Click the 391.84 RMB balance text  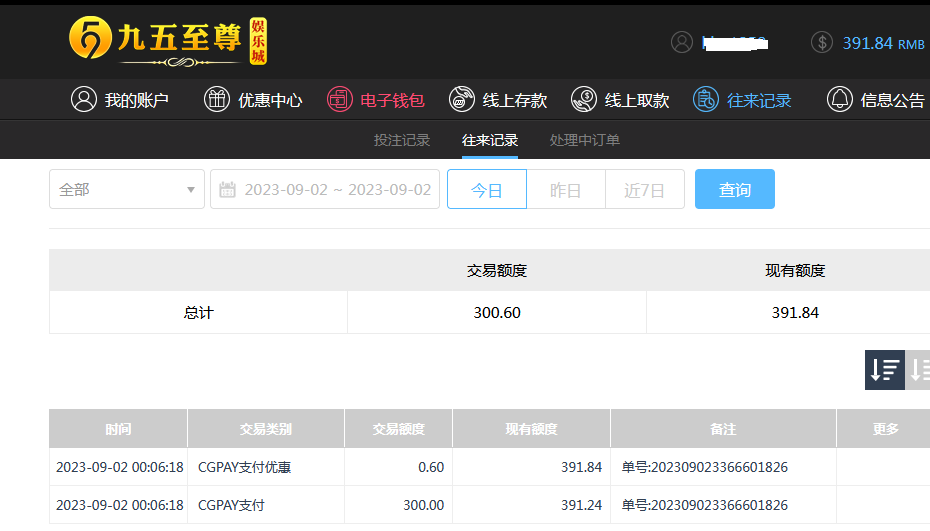point(883,43)
